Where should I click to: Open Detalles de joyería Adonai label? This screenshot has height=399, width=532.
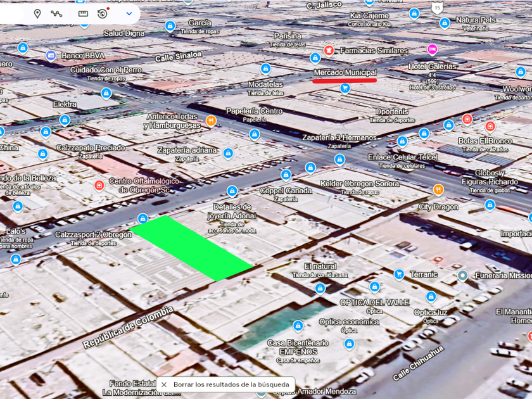232,212
